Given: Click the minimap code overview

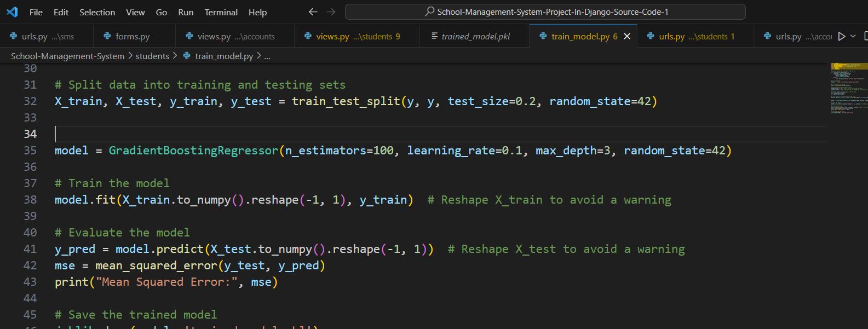Looking at the screenshot, I should (x=848, y=88).
